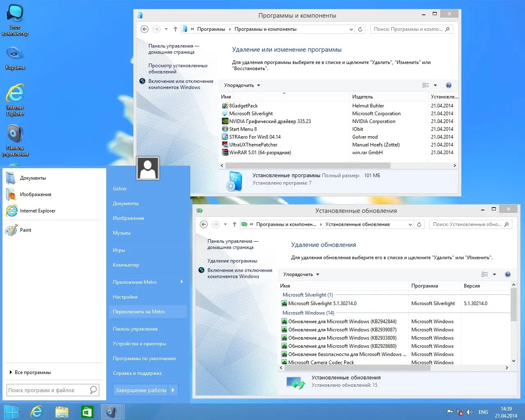The height and width of the screenshot is (420, 525).
Task: Click the horizontal scrollbar of the programs list
Action: (308, 166)
